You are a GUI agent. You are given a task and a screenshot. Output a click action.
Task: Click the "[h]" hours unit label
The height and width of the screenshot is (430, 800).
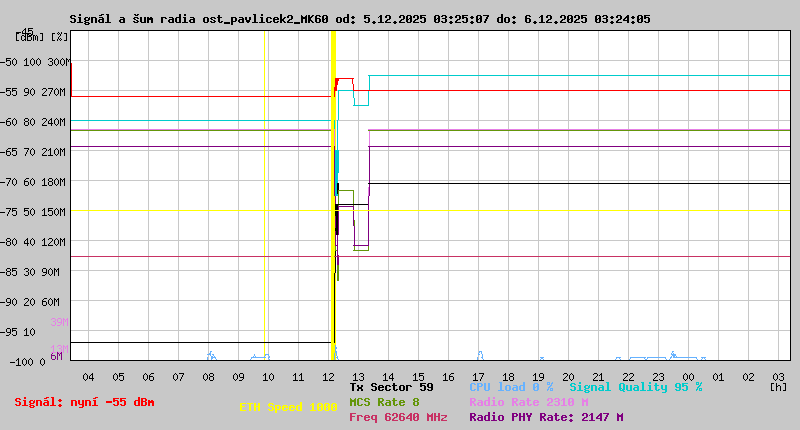[x=778, y=386]
